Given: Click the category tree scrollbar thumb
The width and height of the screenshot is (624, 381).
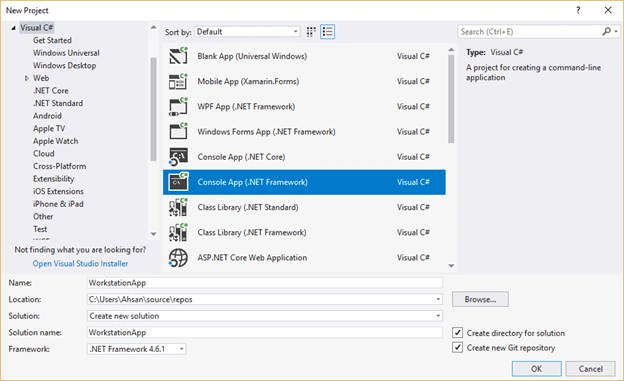Looking at the screenshot, I should (x=153, y=109).
